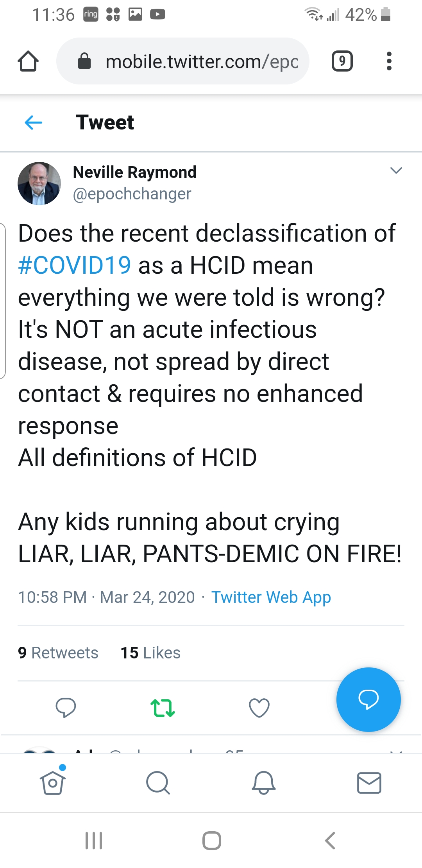Expand the tweet options chevron
The height and width of the screenshot is (868, 422).
pyautogui.click(x=396, y=170)
